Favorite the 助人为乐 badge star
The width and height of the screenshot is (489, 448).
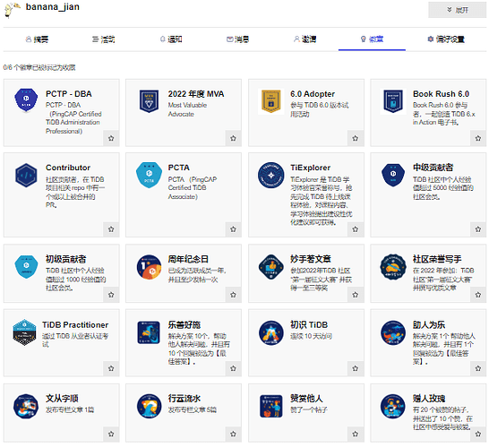coord(477,368)
